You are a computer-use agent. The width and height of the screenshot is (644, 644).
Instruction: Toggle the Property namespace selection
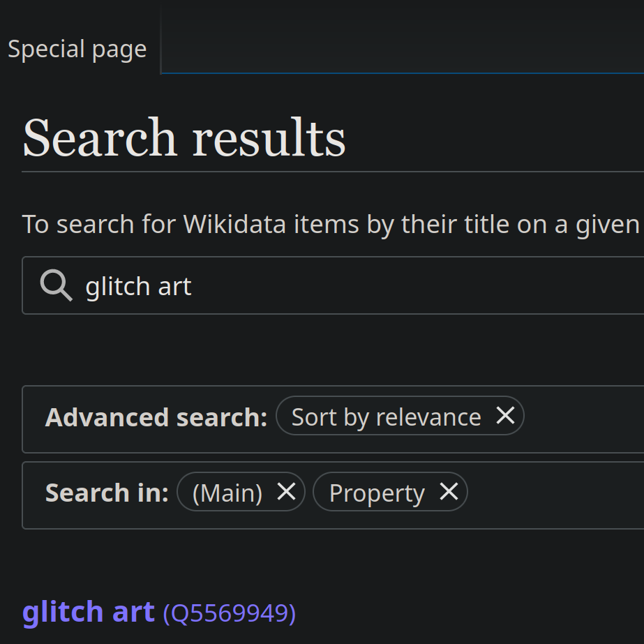377,492
